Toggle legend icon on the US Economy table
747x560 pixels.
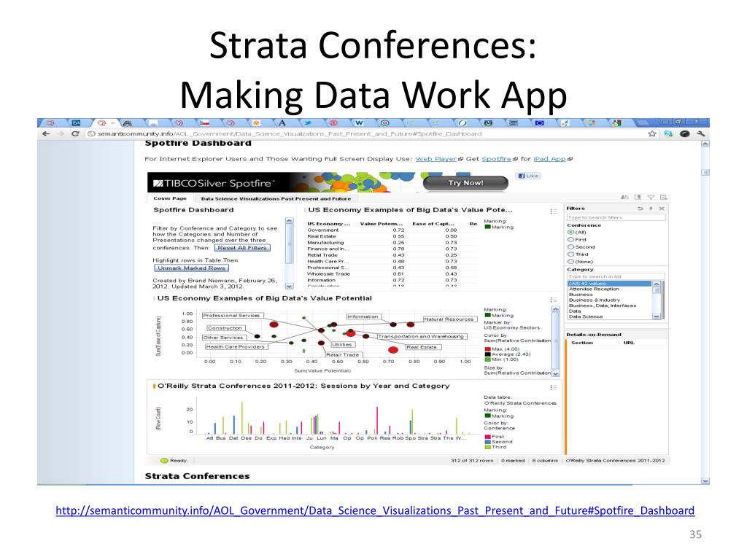click(553, 211)
